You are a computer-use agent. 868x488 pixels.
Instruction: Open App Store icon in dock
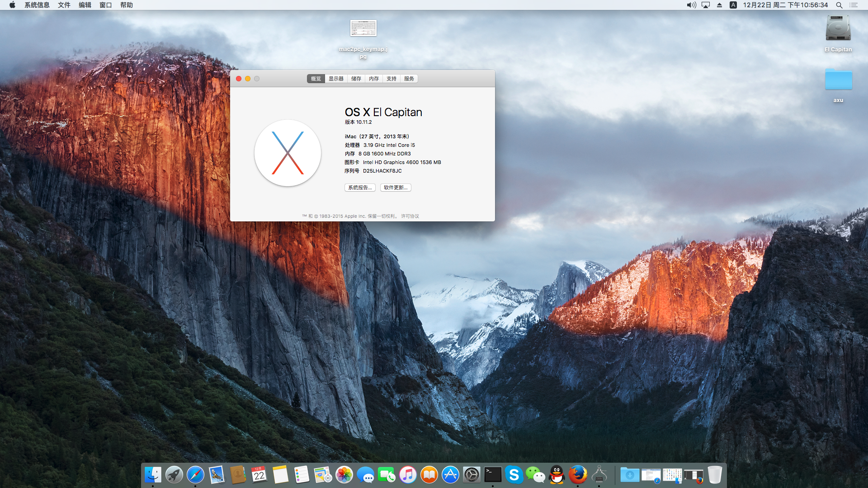(x=450, y=475)
